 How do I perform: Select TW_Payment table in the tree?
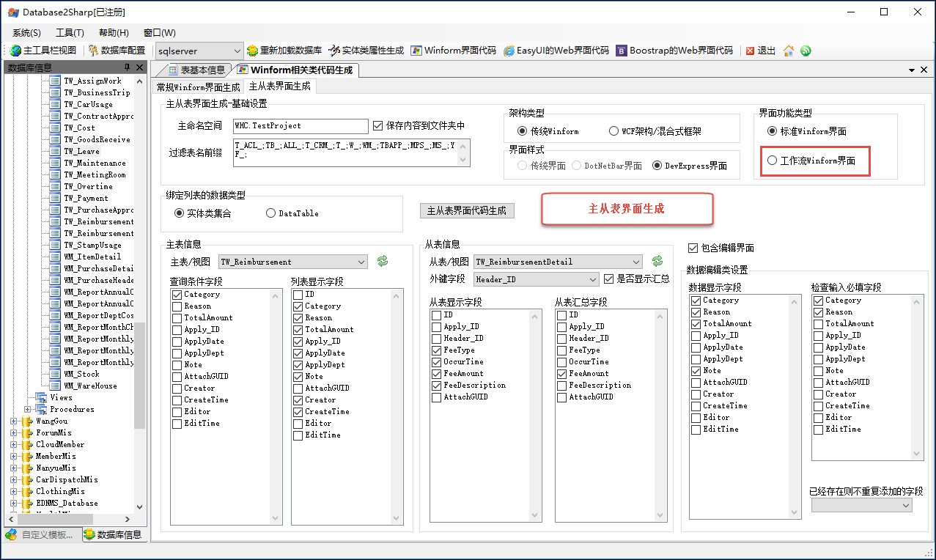pos(86,198)
